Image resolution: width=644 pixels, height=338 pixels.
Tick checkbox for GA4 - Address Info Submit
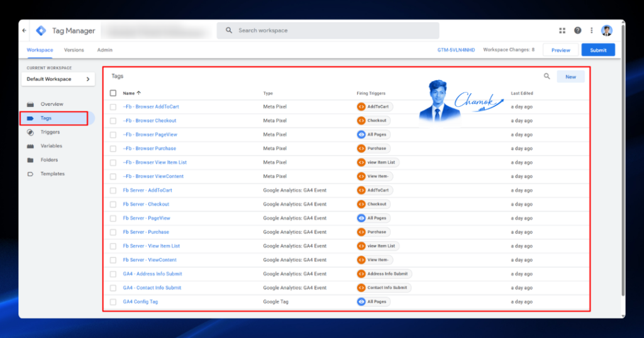(x=113, y=274)
